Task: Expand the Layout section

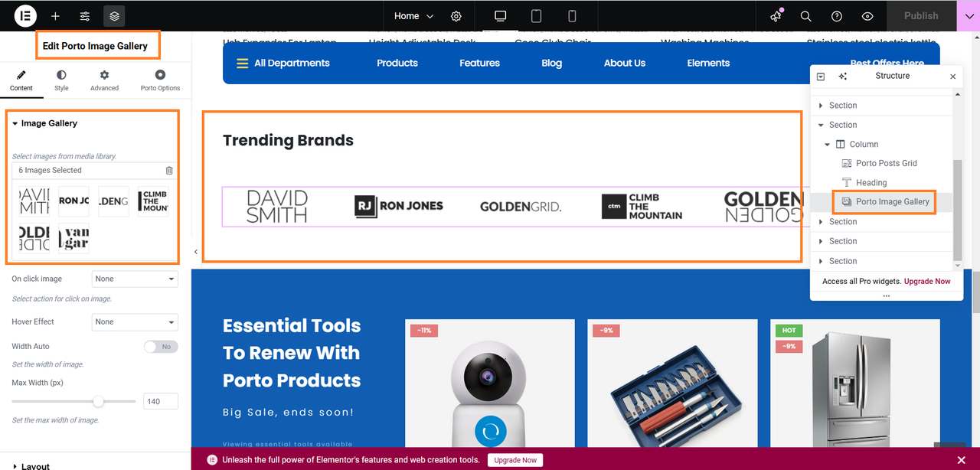Action: pos(35,466)
